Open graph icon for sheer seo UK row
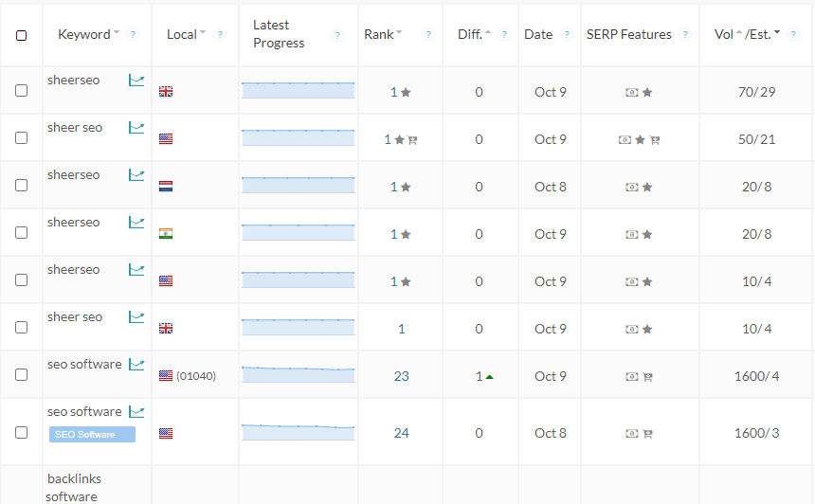The width and height of the screenshot is (815, 504). click(136, 317)
